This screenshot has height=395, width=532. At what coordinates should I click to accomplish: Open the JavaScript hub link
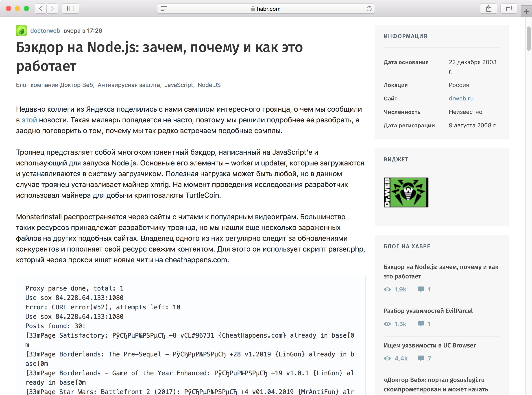tap(179, 85)
